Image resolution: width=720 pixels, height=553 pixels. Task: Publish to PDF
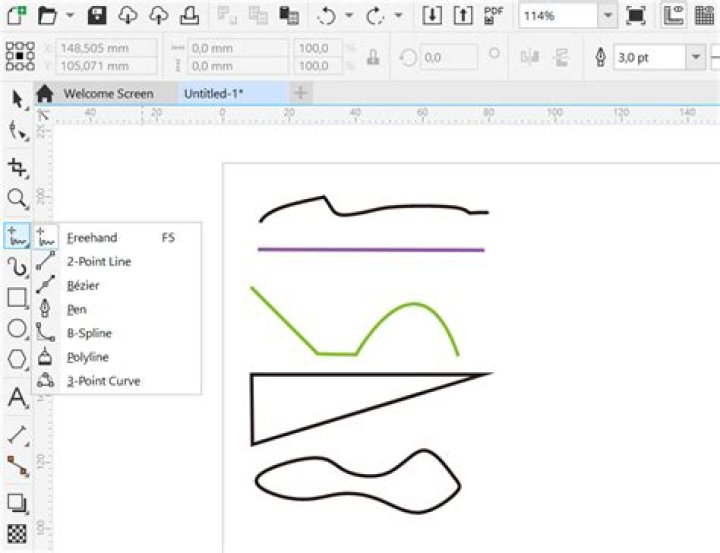(x=494, y=15)
